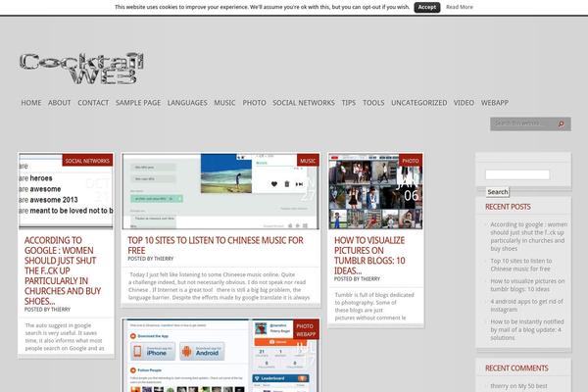The height and width of the screenshot is (392, 588).
Task: Accept the cookie notice
Action: [x=426, y=7]
